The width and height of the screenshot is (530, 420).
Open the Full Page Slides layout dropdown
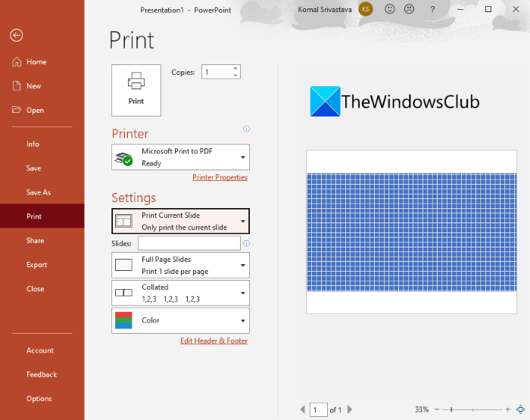(180, 266)
